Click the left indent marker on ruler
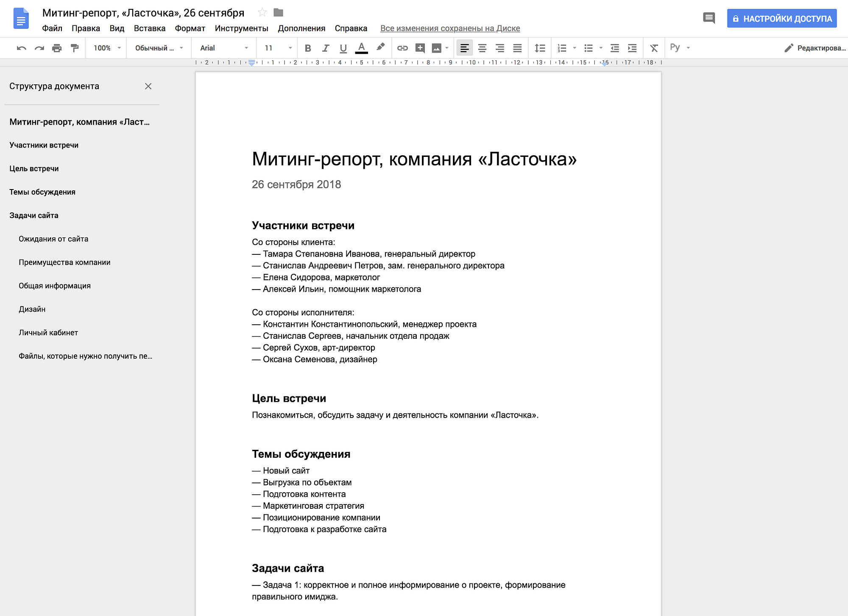Screen dimensions: 848x616 (252, 63)
